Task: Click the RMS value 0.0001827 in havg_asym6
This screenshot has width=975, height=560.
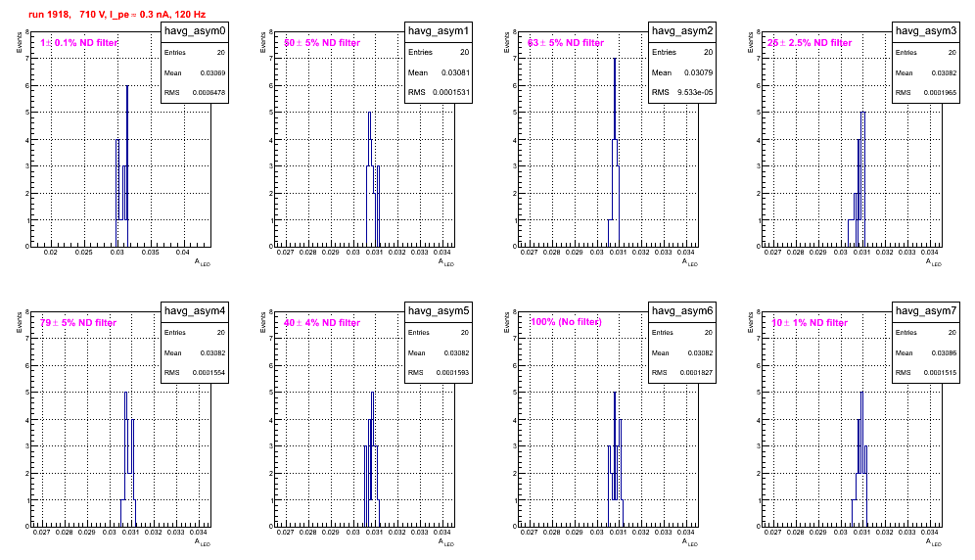Action: coord(696,373)
